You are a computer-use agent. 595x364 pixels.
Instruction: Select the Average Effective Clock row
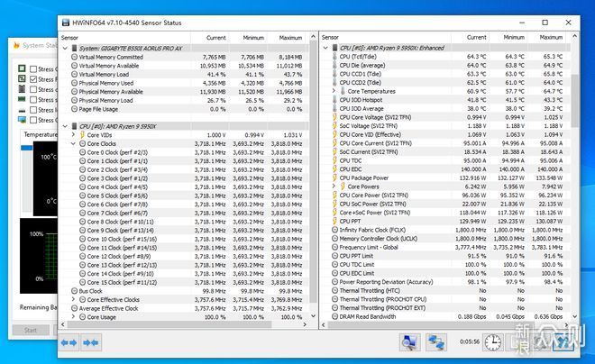183,308
